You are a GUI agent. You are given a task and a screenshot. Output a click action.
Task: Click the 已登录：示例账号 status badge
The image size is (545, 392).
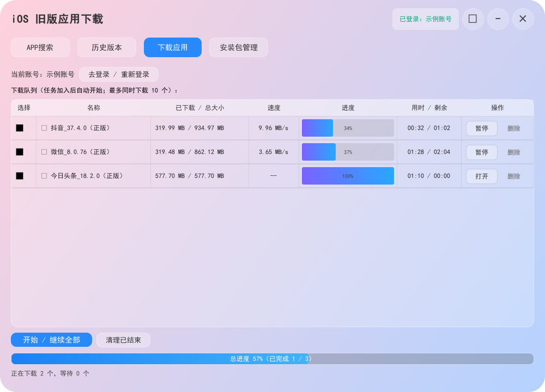tap(426, 19)
